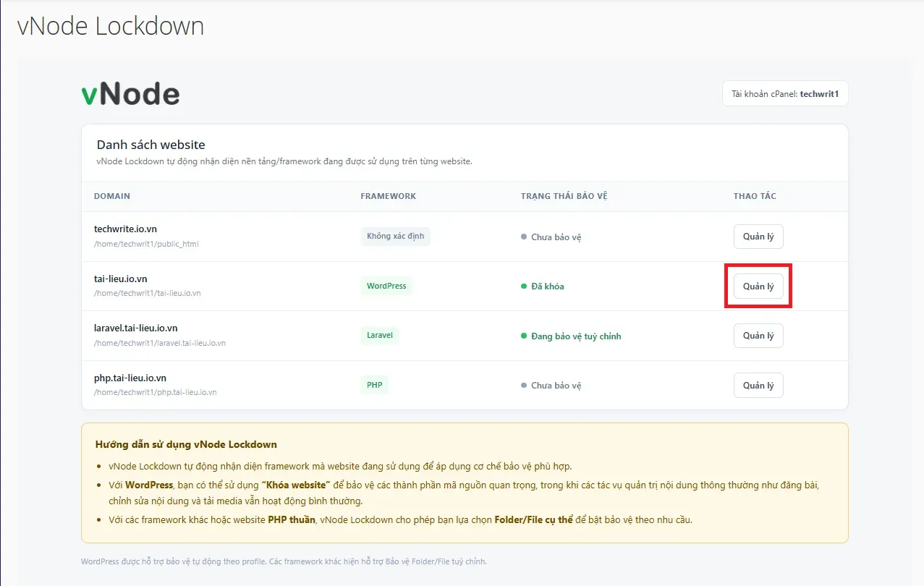Screen dimensions: 924x586
Task: Click the bold "Khóa website" text in guide
Action: pos(295,485)
